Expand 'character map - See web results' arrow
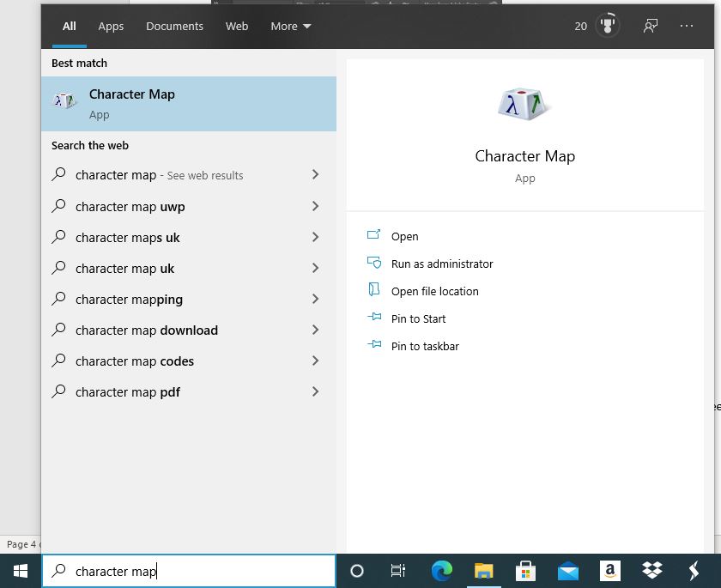This screenshot has width=721, height=588. point(316,175)
